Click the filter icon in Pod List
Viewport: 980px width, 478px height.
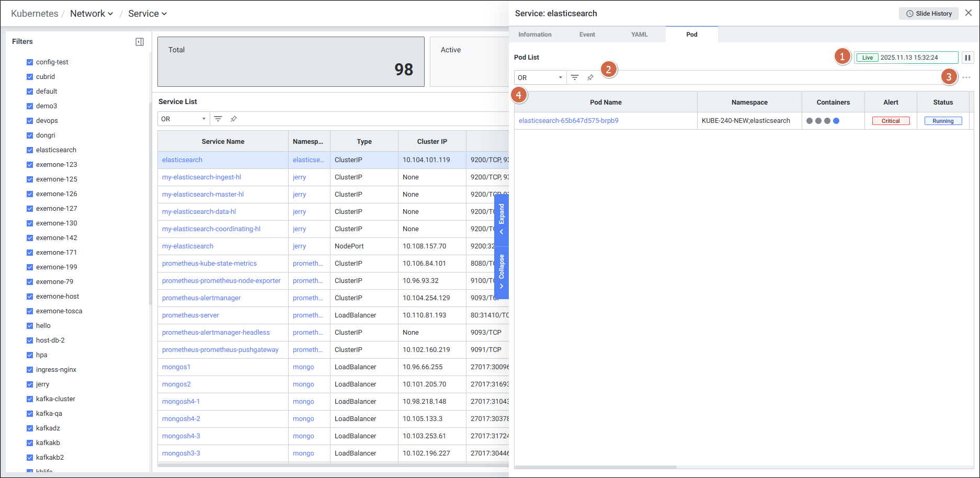click(575, 77)
